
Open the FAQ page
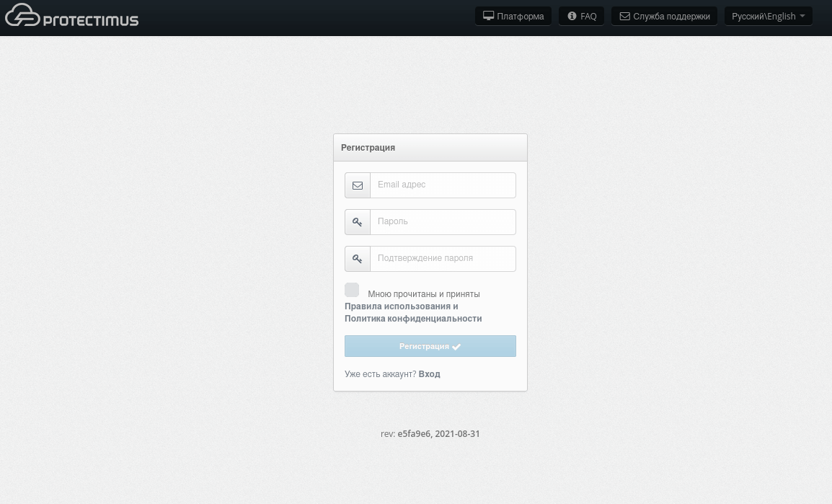[x=582, y=16]
